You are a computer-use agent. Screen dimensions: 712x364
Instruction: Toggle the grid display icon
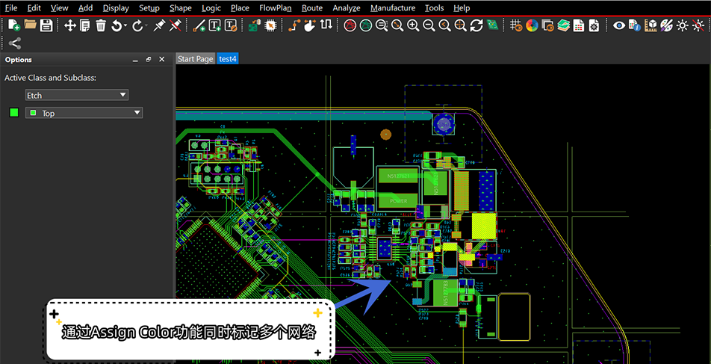(x=515, y=25)
